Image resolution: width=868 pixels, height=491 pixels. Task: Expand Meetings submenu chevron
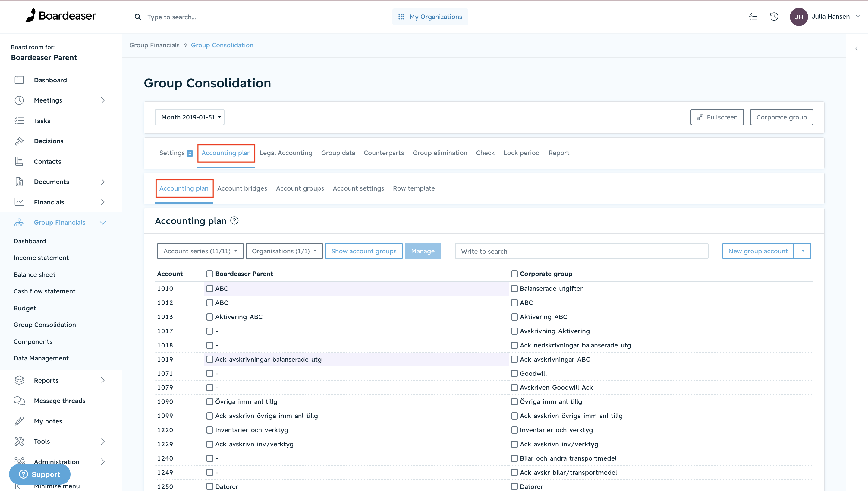(x=103, y=100)
